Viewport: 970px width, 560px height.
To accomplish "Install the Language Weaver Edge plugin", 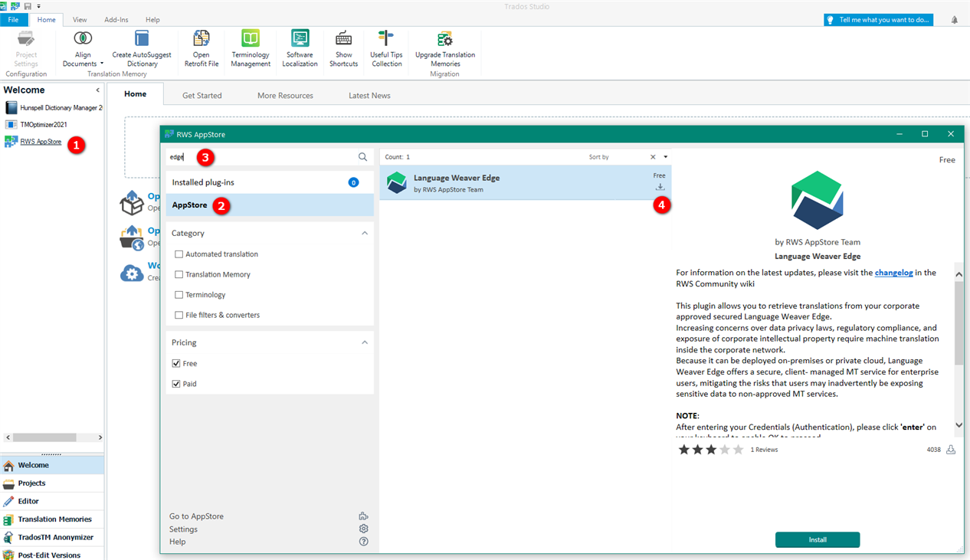I will point(817,539).
